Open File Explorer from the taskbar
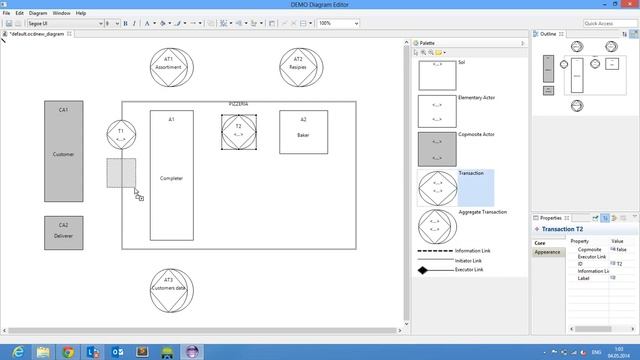The height and width of the screenshot is (360, 640). (43, 352)
